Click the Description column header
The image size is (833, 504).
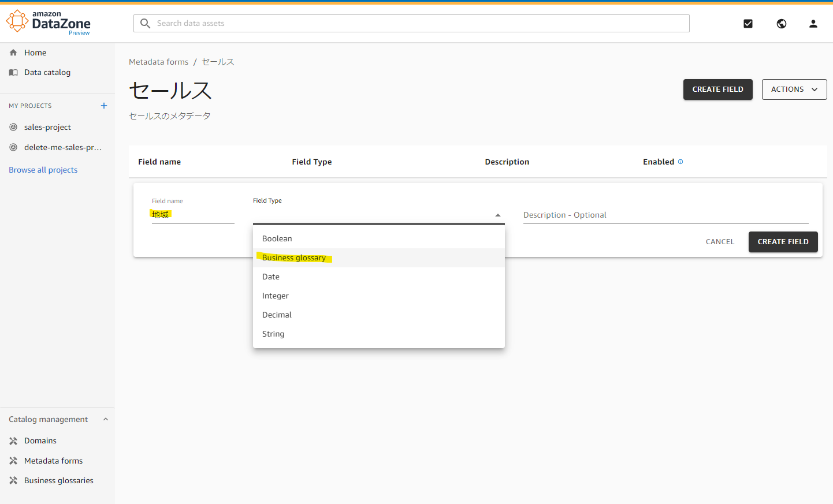[x=507, y=162]
